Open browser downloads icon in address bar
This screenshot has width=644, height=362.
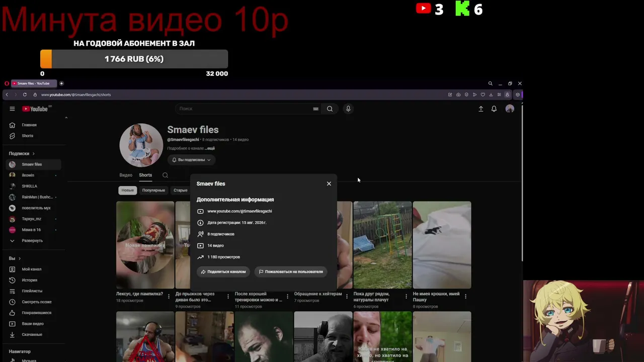coord(491,95)
